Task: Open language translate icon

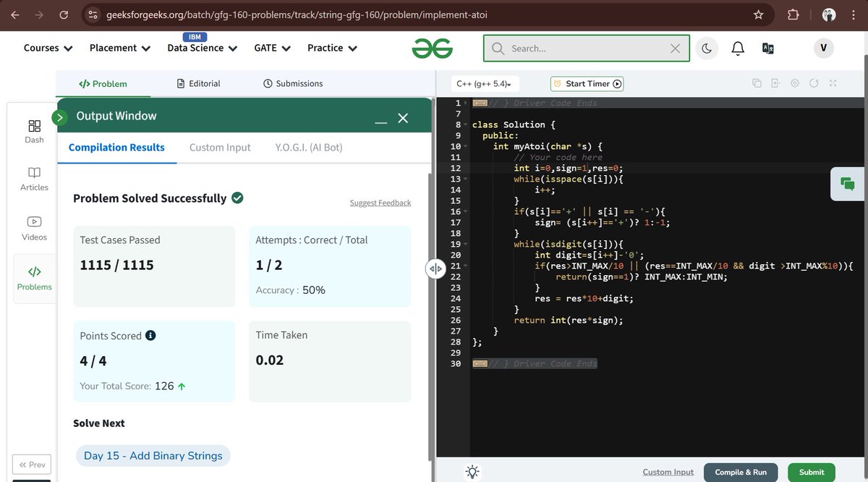Action: coord(768,48)
